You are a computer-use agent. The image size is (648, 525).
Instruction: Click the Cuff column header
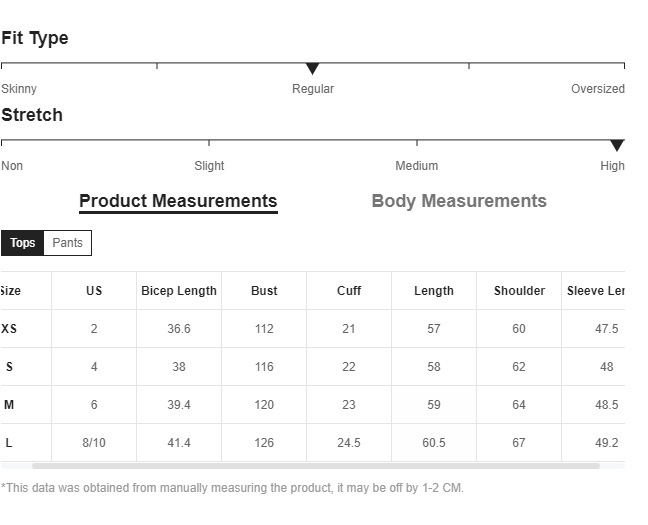point(349,291)
